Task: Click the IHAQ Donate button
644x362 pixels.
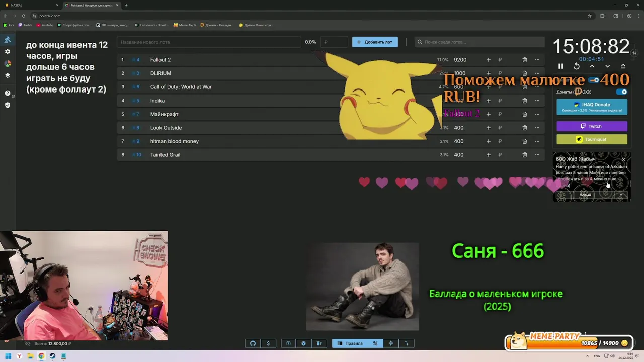Action: click(592, 107)
